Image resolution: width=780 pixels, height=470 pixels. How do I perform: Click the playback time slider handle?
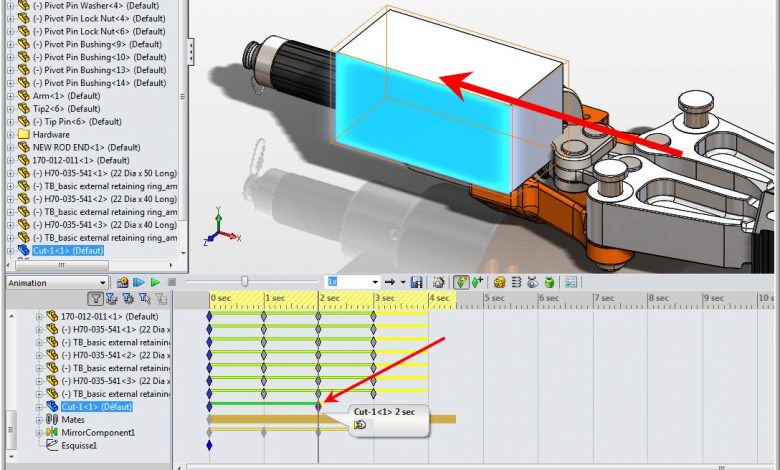coord(244,282)
